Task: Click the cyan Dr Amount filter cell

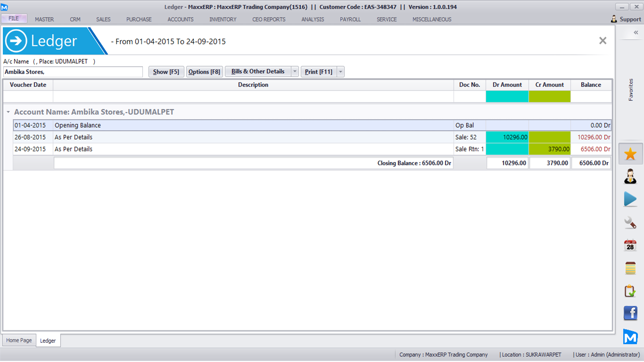Action: [507, 97]
